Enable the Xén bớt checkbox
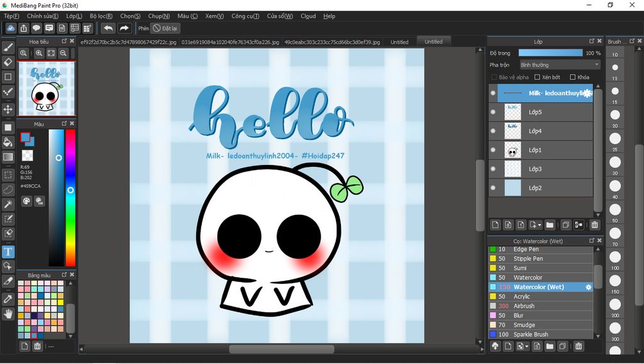The height and width of the screenshot is (364, 644). tap(537, 77)
